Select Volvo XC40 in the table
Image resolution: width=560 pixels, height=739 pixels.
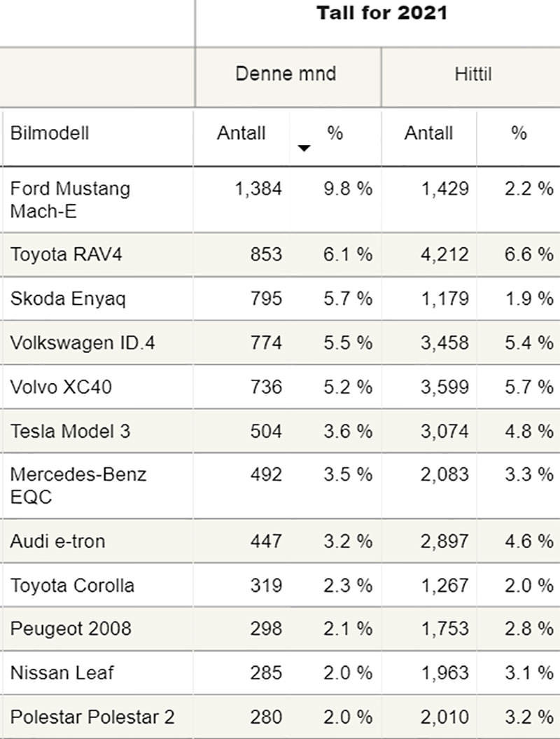click(61, 387)
